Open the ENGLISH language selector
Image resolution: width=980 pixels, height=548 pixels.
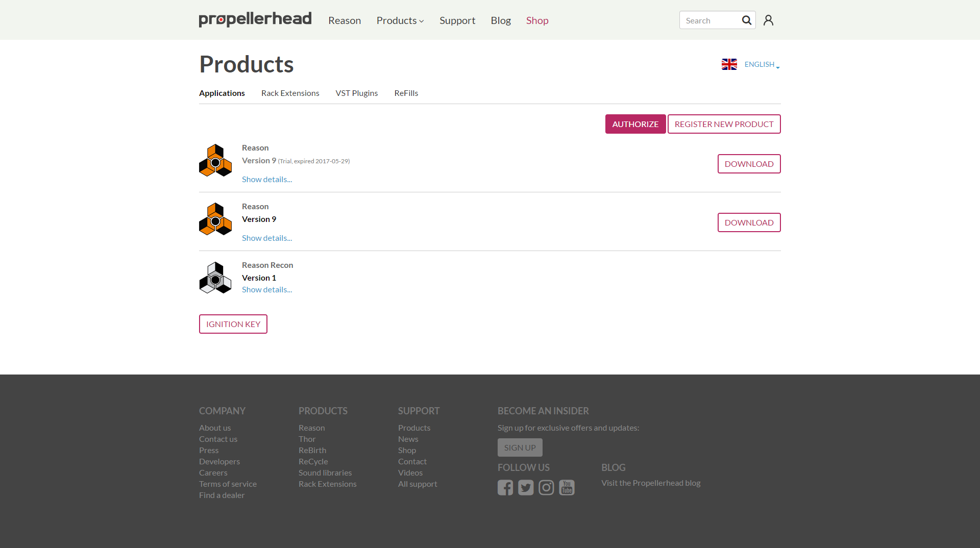point(762,64)
